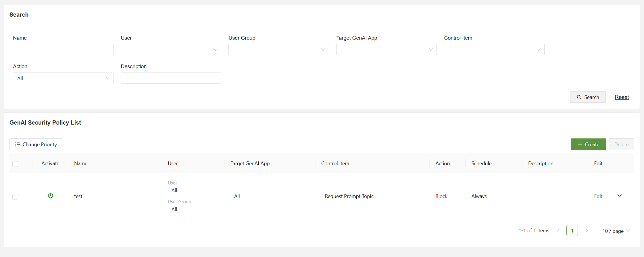Select the test policy row checkbox
The width and height of the screenshot is (644, 257).
point(16,197)
